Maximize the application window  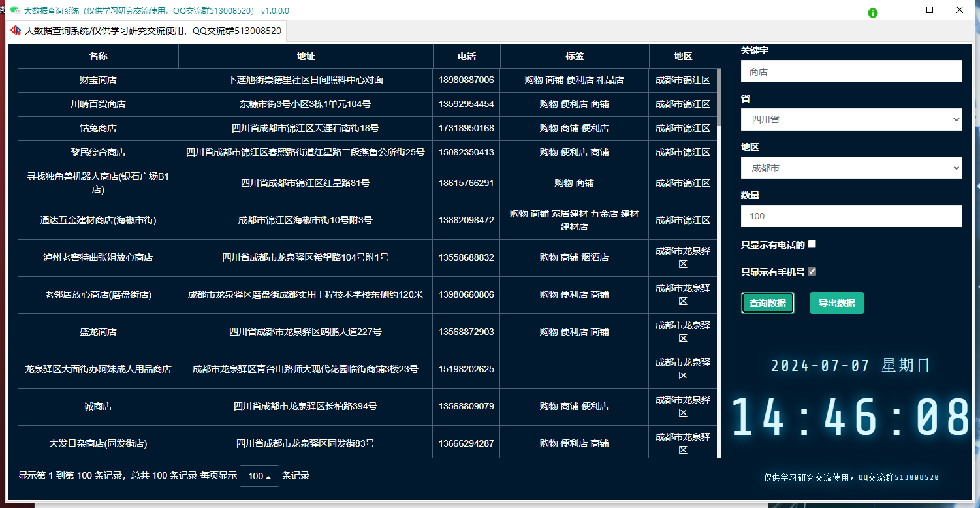(930, 10)
